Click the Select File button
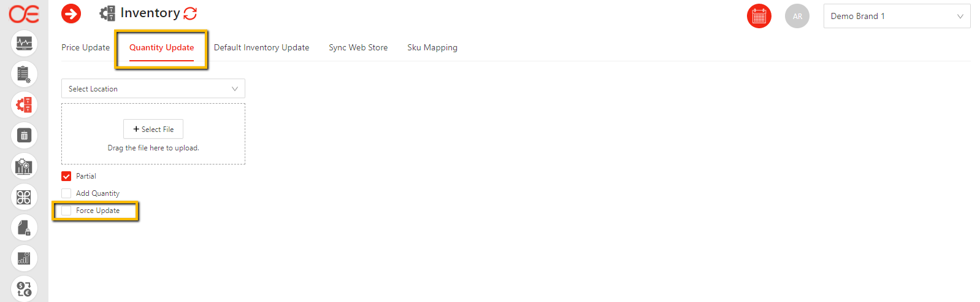980x302 pixels. 153,130
